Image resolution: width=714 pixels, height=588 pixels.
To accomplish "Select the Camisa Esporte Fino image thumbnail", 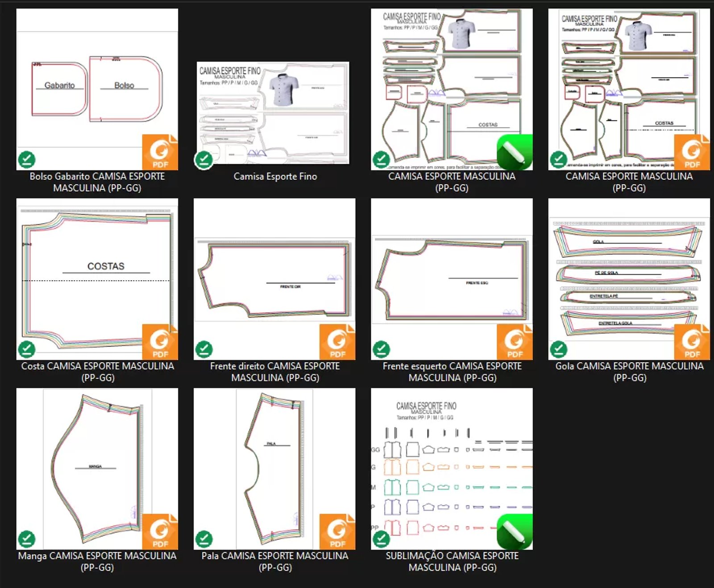I will 273,113.
